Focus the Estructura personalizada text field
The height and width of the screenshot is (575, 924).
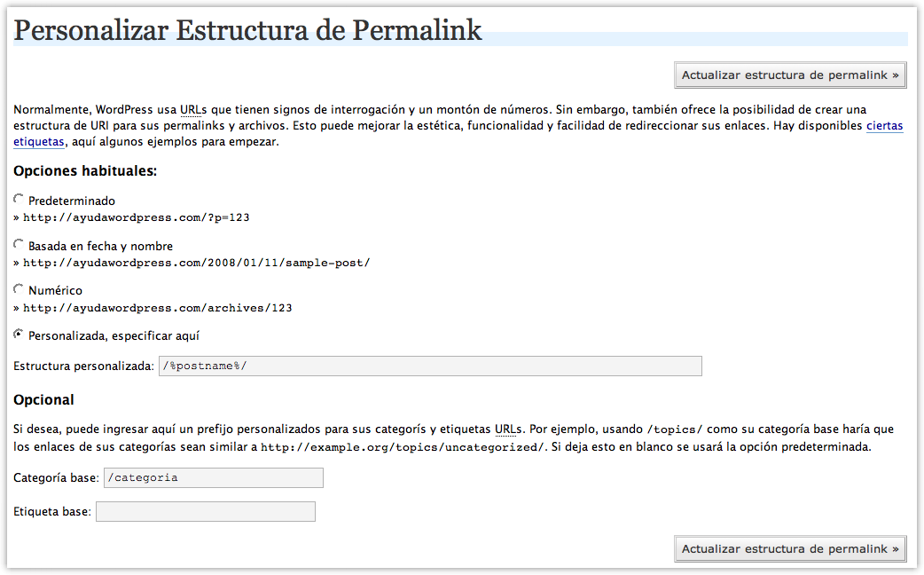coord(430,366)
